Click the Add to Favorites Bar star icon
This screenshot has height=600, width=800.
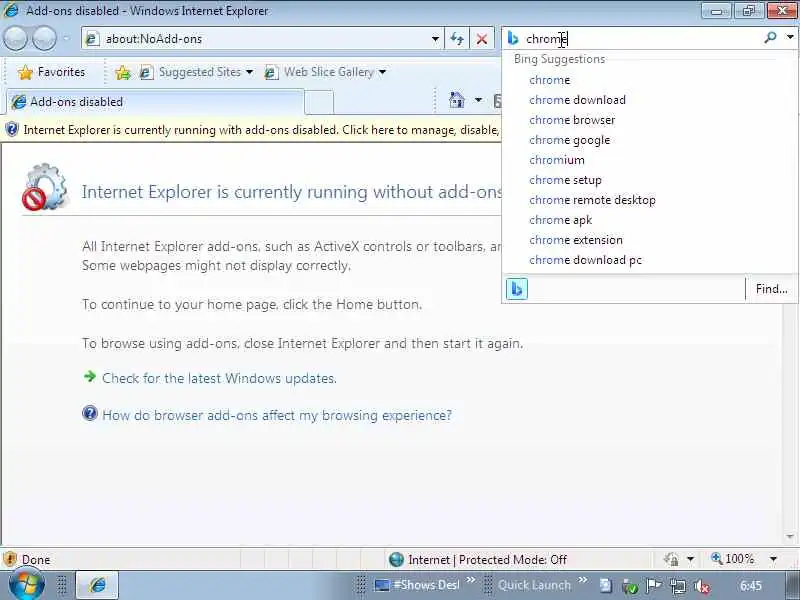(123, 72)
